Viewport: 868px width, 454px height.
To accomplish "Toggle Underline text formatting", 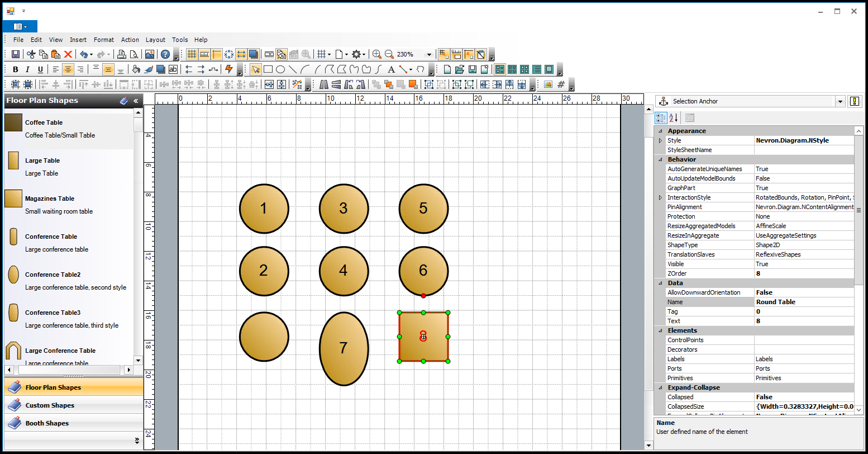I will click(40, 69).
